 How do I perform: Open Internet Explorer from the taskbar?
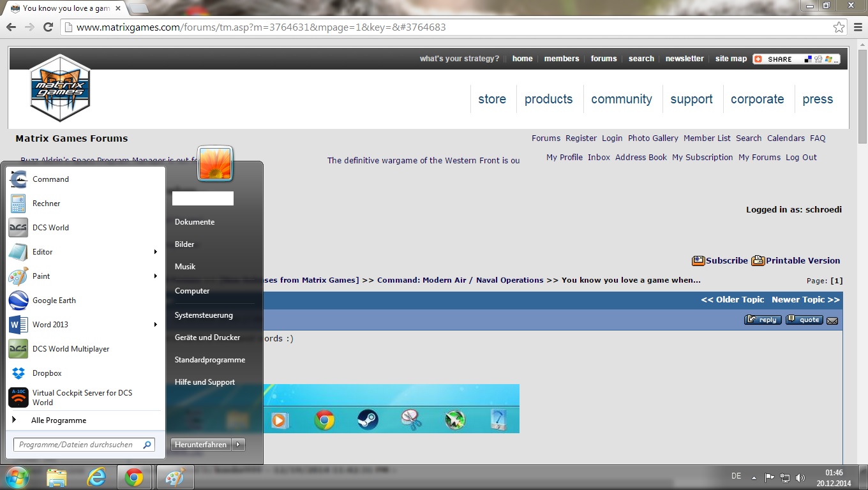tap(96, 477)
